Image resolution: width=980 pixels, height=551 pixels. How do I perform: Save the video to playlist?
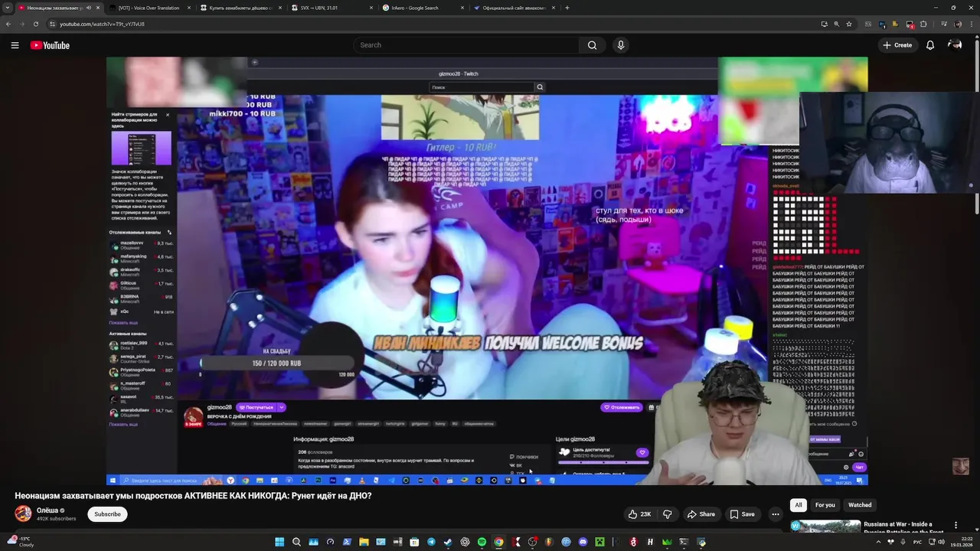(x=742, y=514)
